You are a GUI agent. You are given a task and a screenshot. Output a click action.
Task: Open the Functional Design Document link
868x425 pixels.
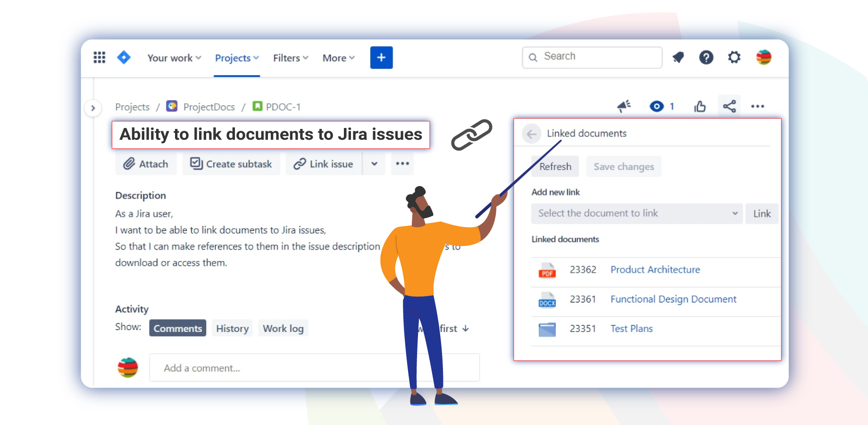point(673,299)
